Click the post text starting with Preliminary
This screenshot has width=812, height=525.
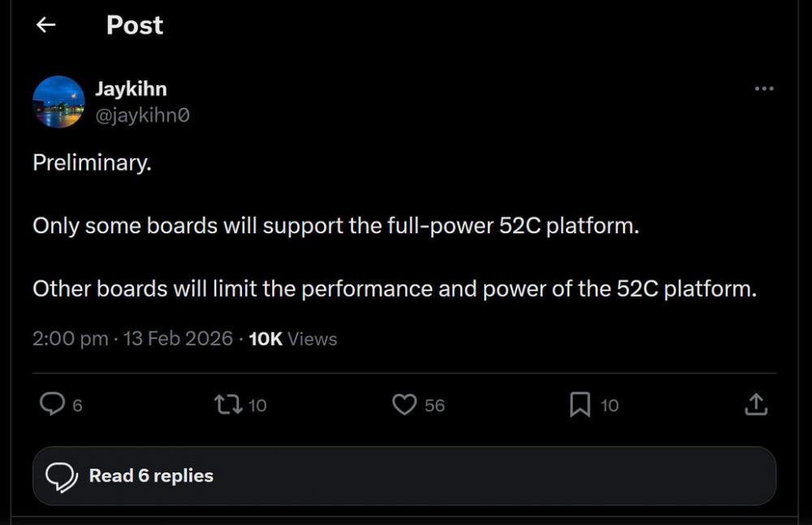pyautogui.click(x=92, y=163)
